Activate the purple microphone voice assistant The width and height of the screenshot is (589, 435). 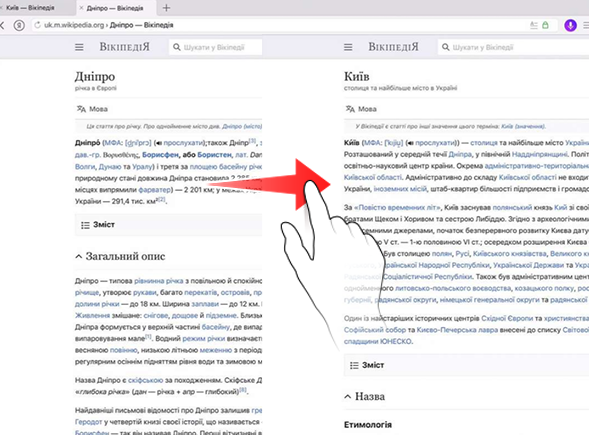pos(570,25)
